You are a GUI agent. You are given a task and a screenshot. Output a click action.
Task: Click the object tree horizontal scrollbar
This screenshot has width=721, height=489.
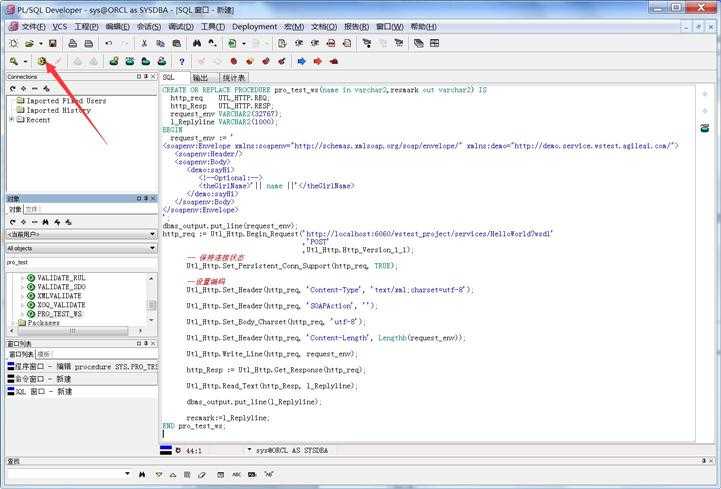[76, 331]
